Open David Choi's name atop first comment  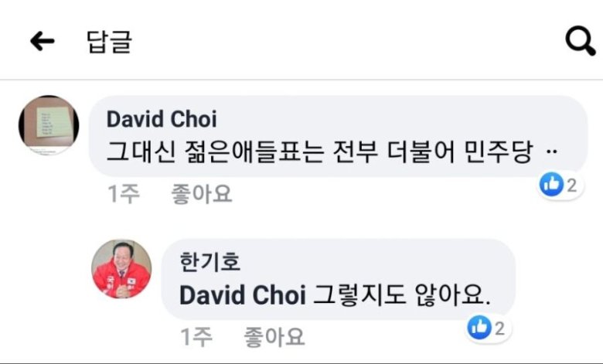point(162,119)
